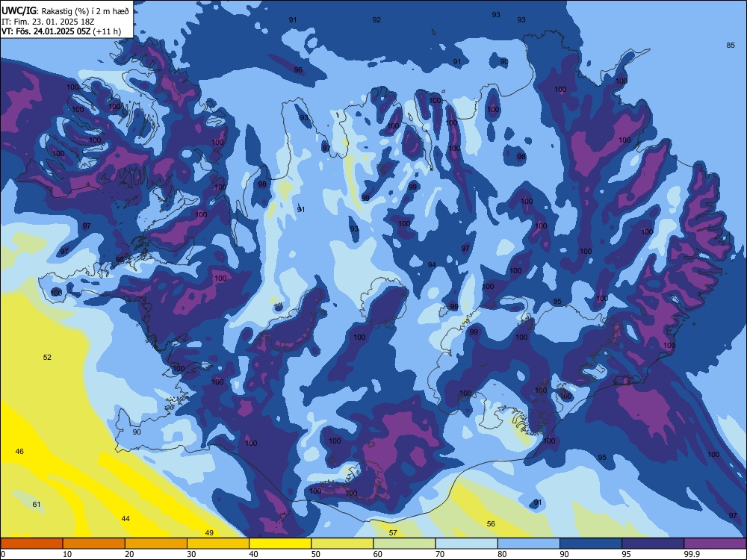Click the legend tick label 40
The width and height of the screenshot is (747, 560).
tap(253, 554)
